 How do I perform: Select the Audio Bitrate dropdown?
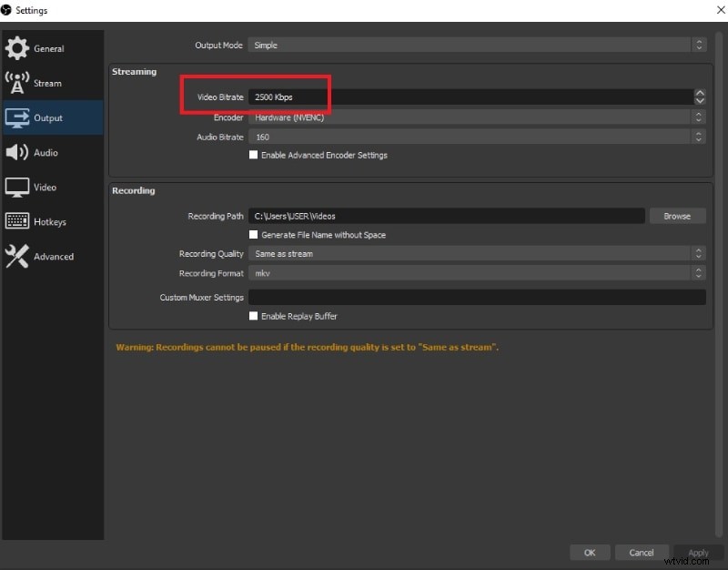(473, 137)
